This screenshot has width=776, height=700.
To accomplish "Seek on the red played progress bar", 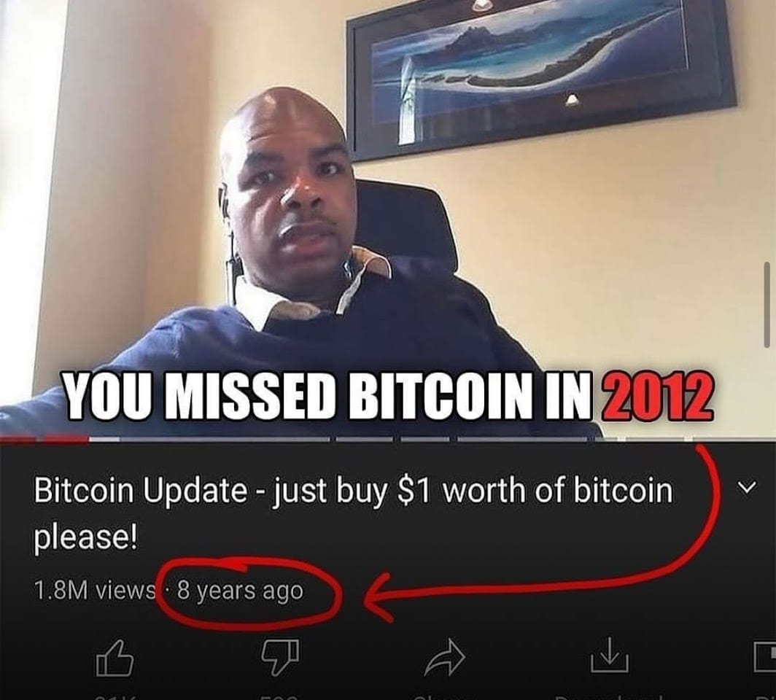I will [x=44, y=438].
